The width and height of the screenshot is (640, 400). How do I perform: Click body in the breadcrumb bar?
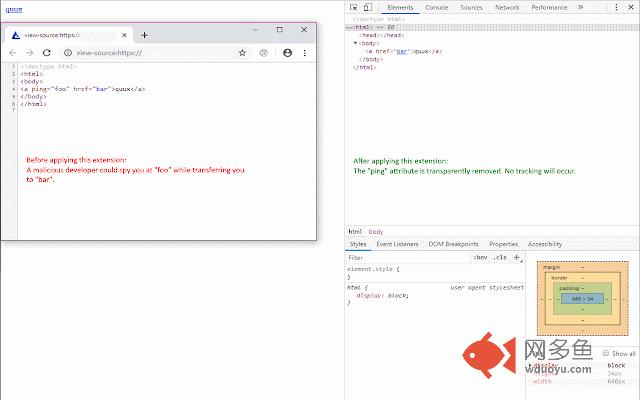tap(376, 231)
